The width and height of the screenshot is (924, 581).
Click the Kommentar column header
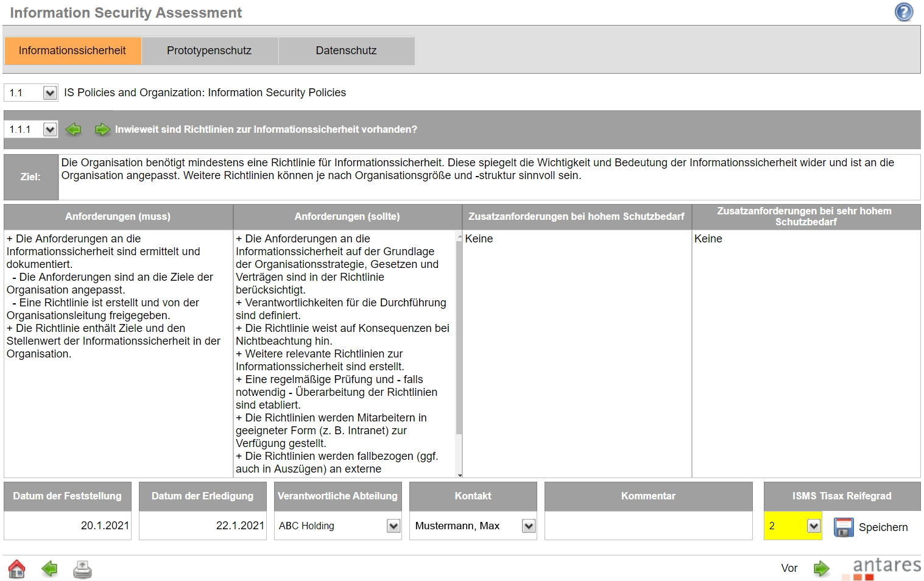tap(649, 496)
